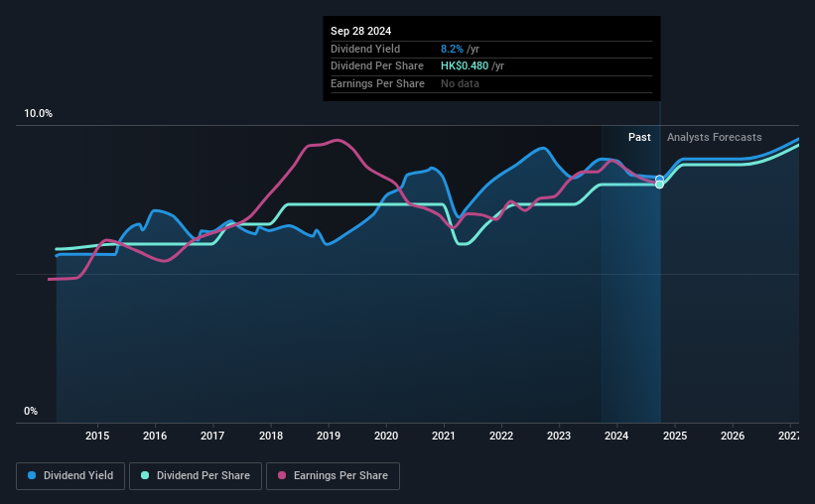The height and width of the screenshot is (504, 815).
Task: Click the 10.0% y-axis label
Action: click(x=38, y=114)
